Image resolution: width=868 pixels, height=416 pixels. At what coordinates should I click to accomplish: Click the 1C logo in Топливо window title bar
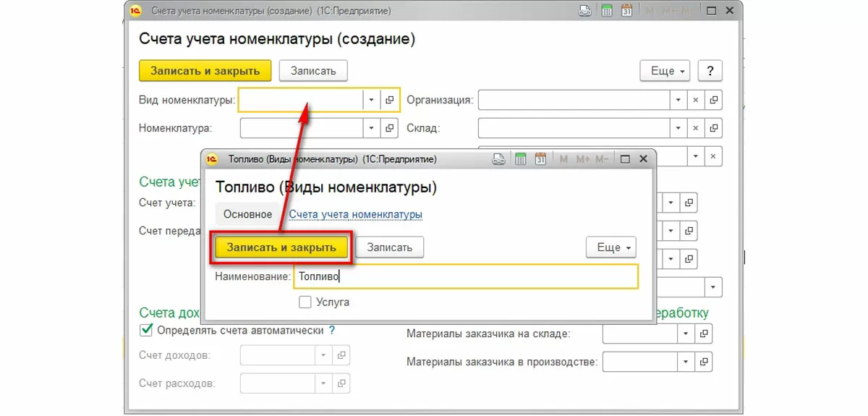(213, 159)
